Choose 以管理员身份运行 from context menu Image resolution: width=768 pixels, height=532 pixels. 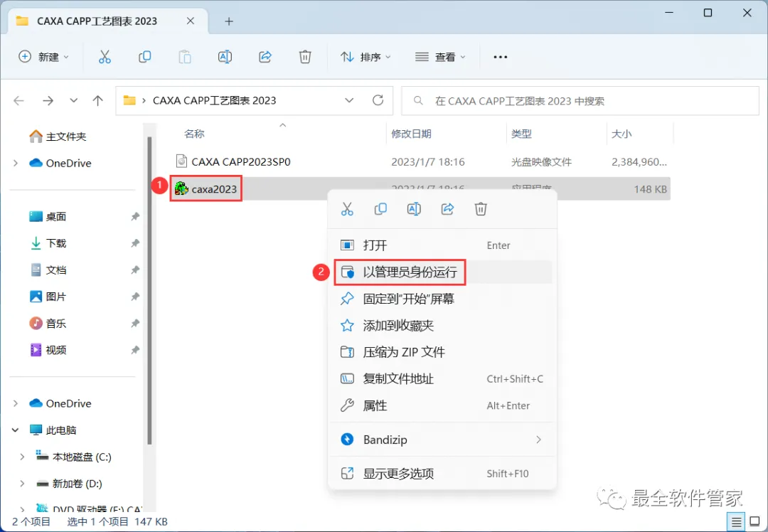tap(442, 272)
